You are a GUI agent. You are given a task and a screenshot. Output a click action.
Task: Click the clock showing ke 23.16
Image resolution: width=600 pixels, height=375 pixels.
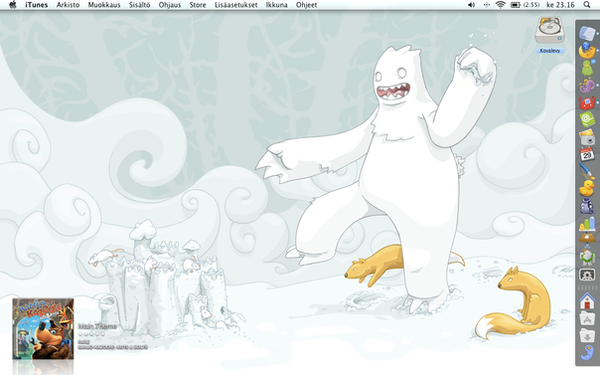(x=560, y=5)
